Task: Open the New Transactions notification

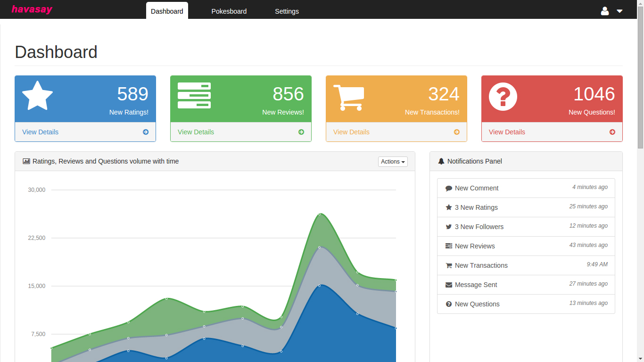Action: [526, 265]
